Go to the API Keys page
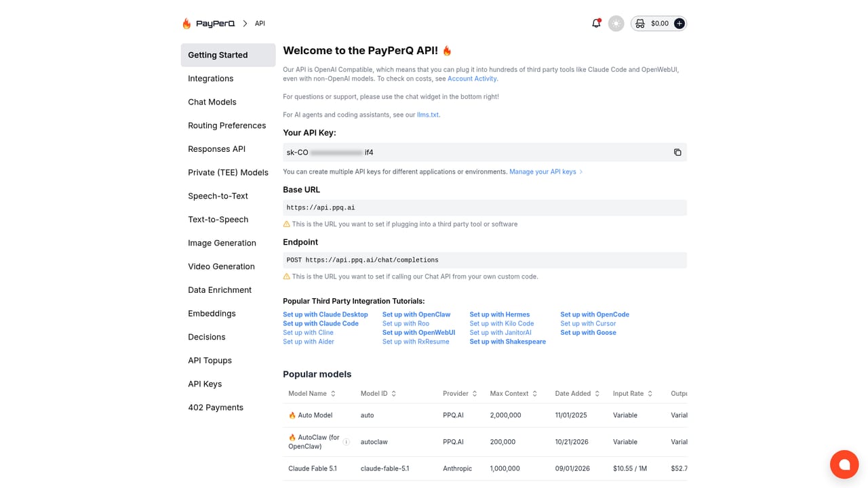This screenshot has height=488, width=868. pos(228,384)
